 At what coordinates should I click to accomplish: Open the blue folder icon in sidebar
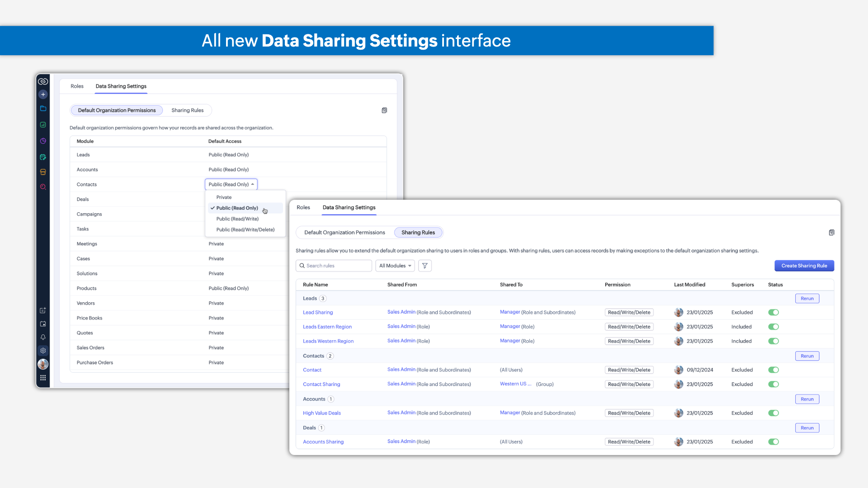[43, 108]
